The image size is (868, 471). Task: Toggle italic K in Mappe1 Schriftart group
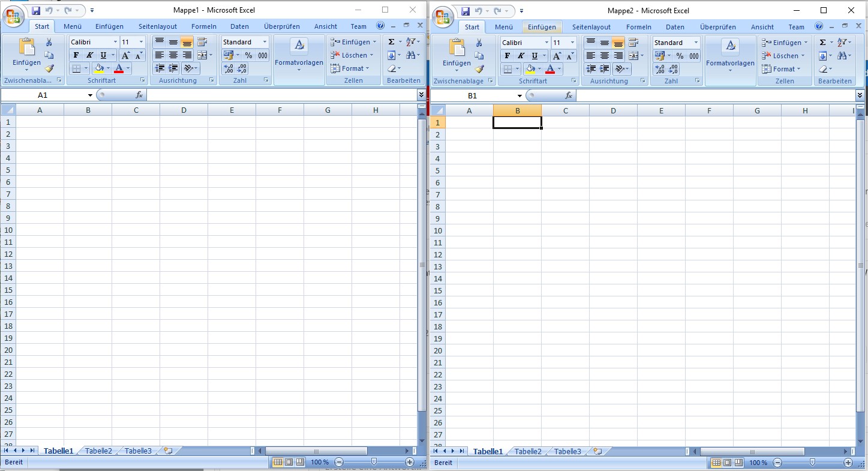[x=90, y=55]
